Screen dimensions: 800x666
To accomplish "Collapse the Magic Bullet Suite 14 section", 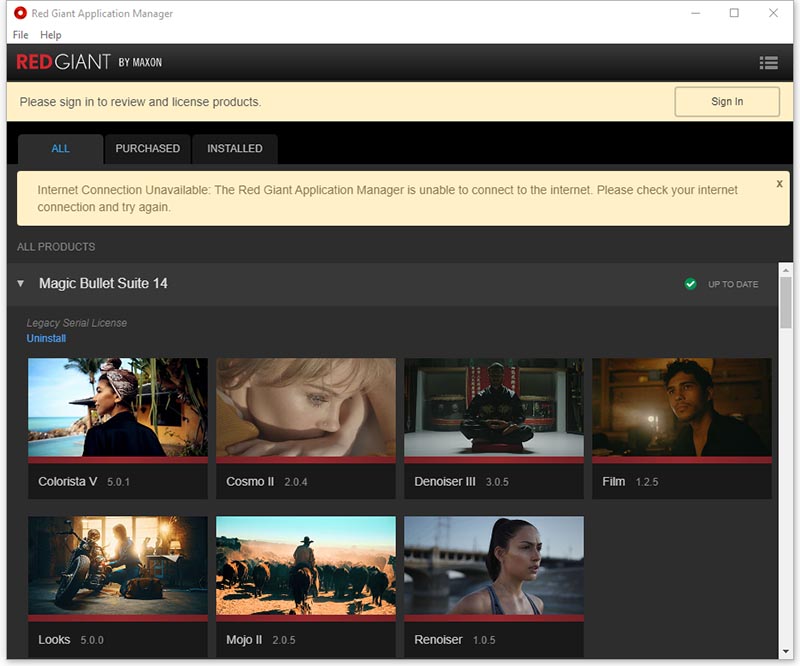I will [20, 283].
